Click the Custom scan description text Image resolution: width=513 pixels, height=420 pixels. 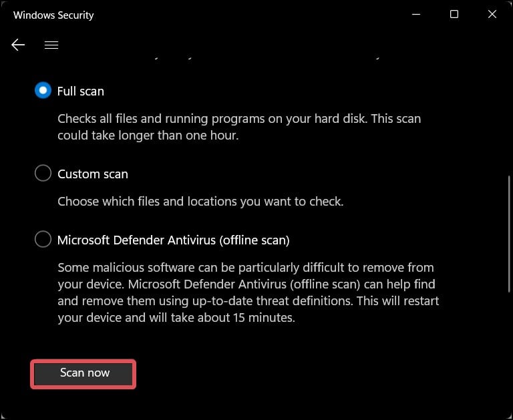pyautogui.click(x=200, y=201)
